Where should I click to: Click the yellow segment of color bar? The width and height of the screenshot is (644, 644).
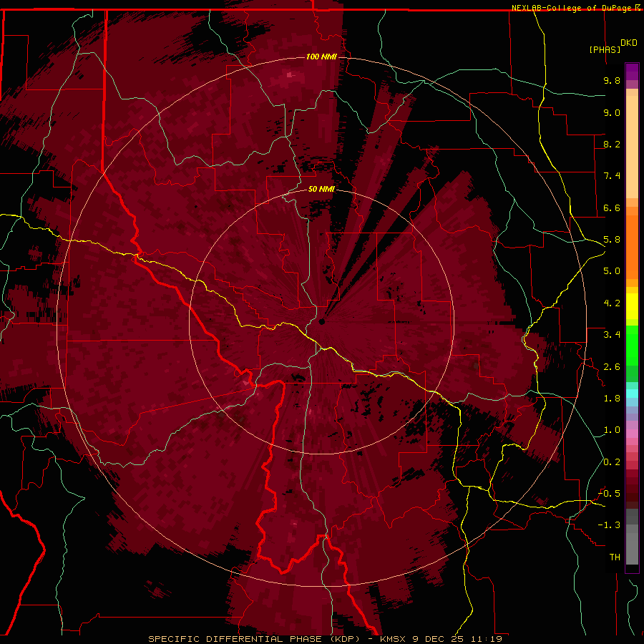pos(632,306)
